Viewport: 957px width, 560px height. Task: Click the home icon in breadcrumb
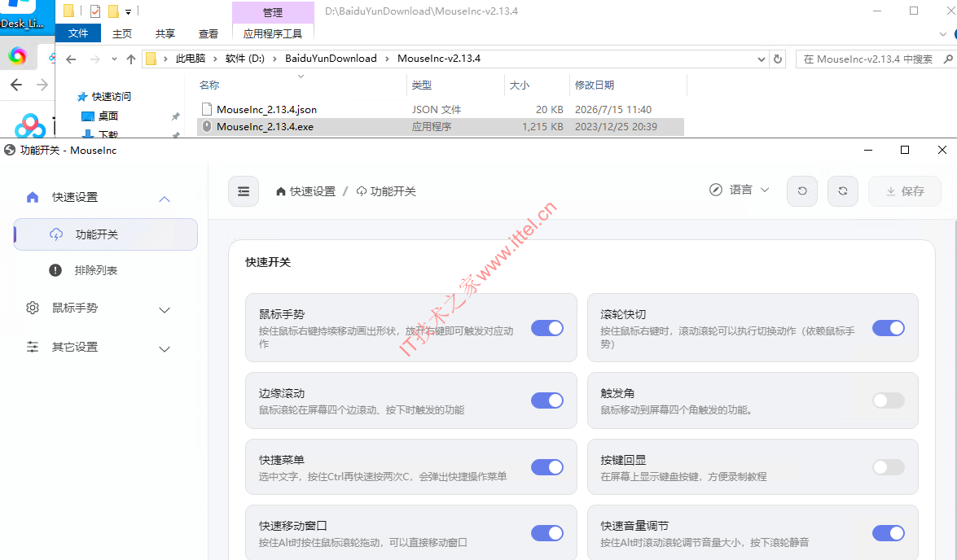pos(281,191)
